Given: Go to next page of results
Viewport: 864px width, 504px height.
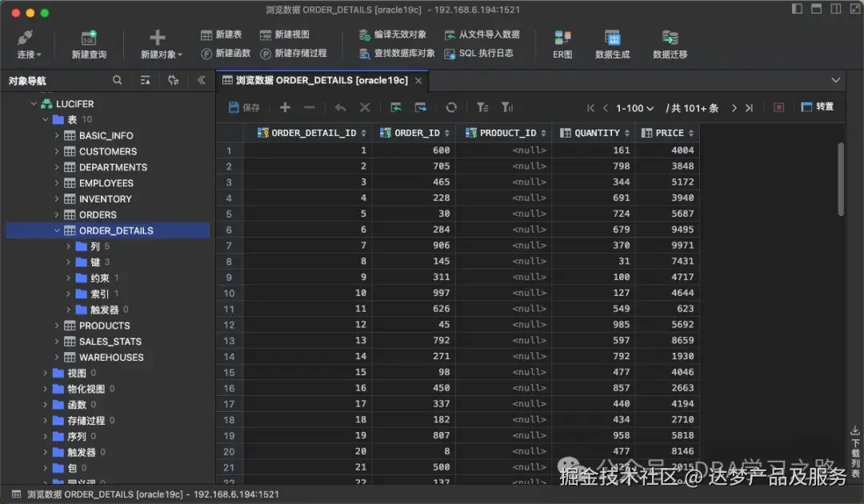Looking at the screenshot, I should click(734, 108).
